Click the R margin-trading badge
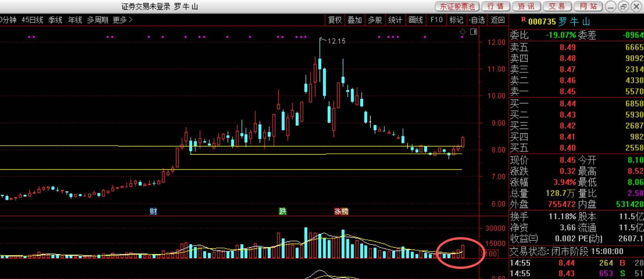 (x=523, y=19)
